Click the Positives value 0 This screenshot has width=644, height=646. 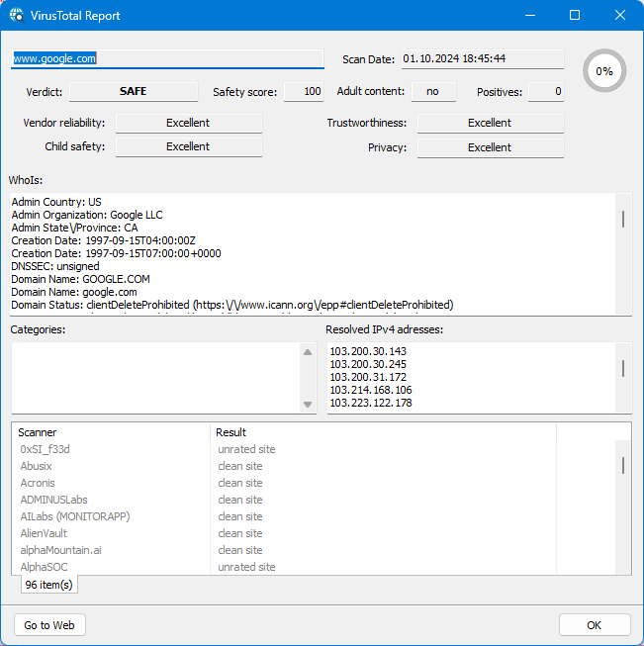coord(546,91)
